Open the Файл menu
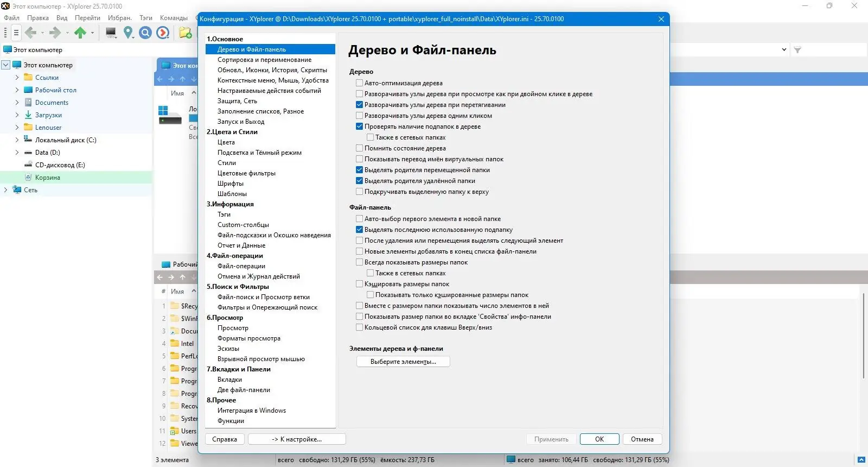868x467 pixels. point(11,18)
